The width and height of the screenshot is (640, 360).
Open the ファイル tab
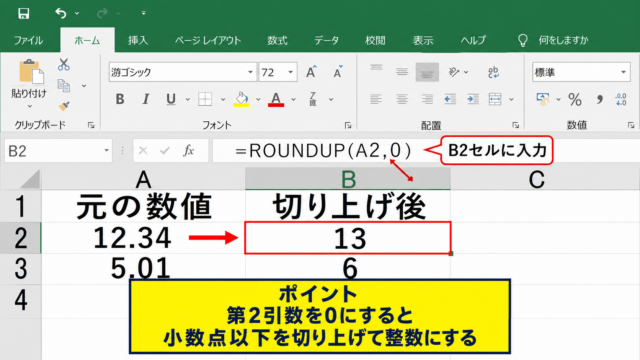(28, 40)
